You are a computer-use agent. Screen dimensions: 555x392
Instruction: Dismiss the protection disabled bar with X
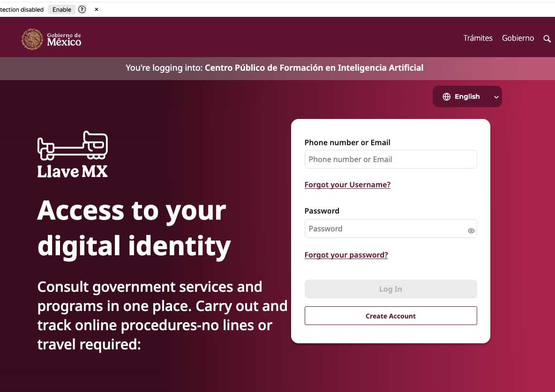click(97, 9)
